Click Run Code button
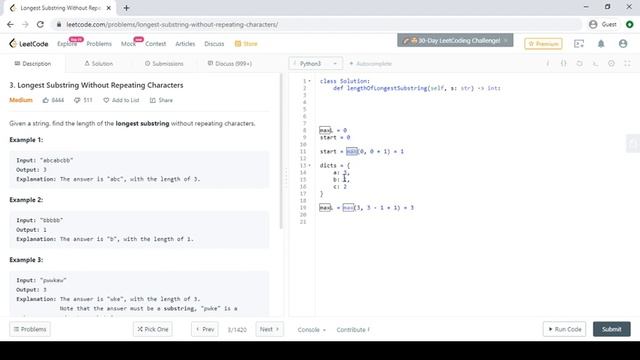 click(x=564, y=329)
